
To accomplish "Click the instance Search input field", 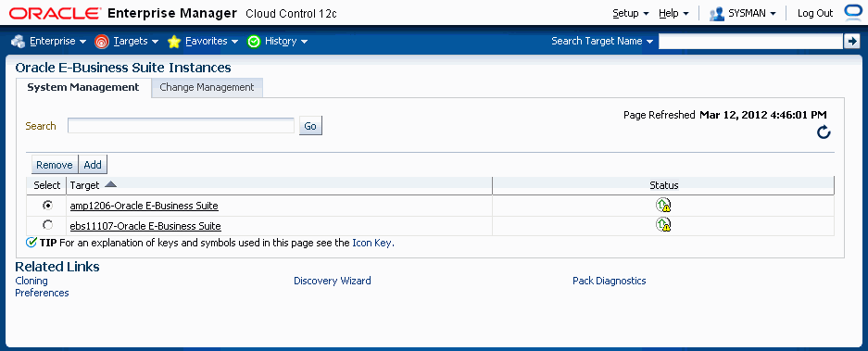I will (181, 126).
